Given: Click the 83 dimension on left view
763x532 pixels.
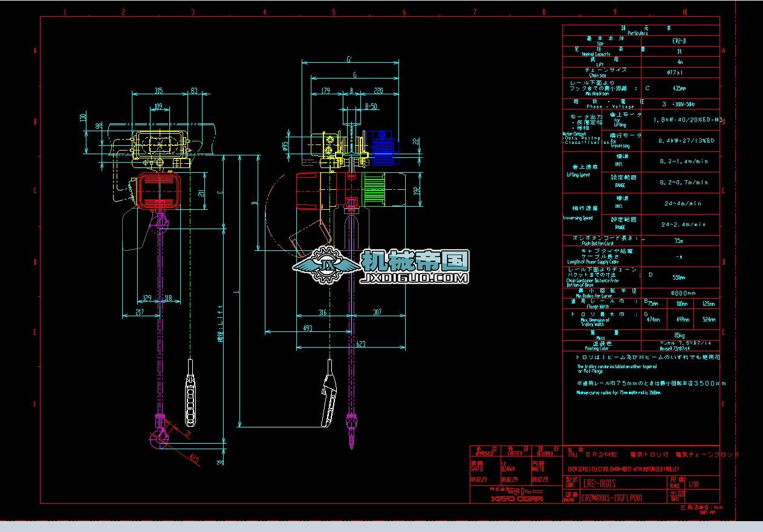Looking at the screenshot, I should [x=193, y=91].
